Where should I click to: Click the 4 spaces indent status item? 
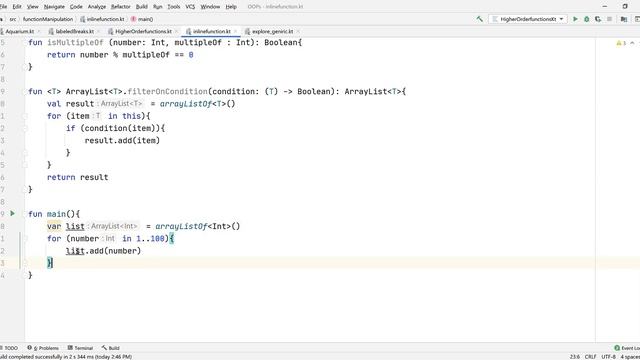630,357
